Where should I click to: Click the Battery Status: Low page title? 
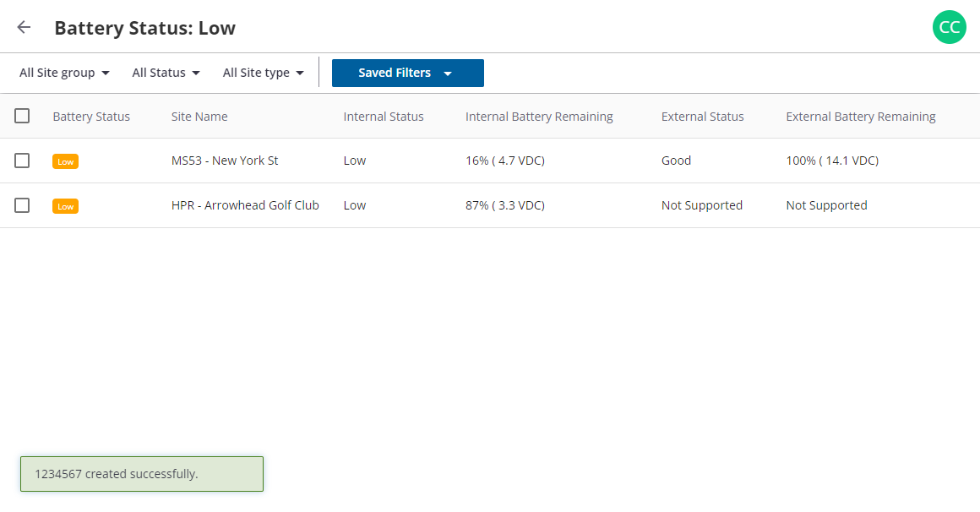[145, 28]
